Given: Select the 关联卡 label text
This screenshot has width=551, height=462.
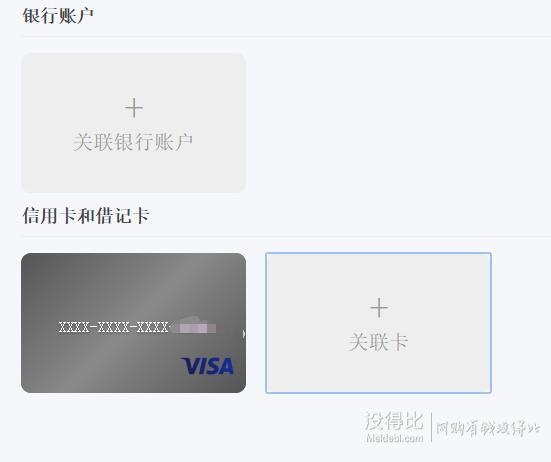Looking at the screenshot, I should coord(379,342).
